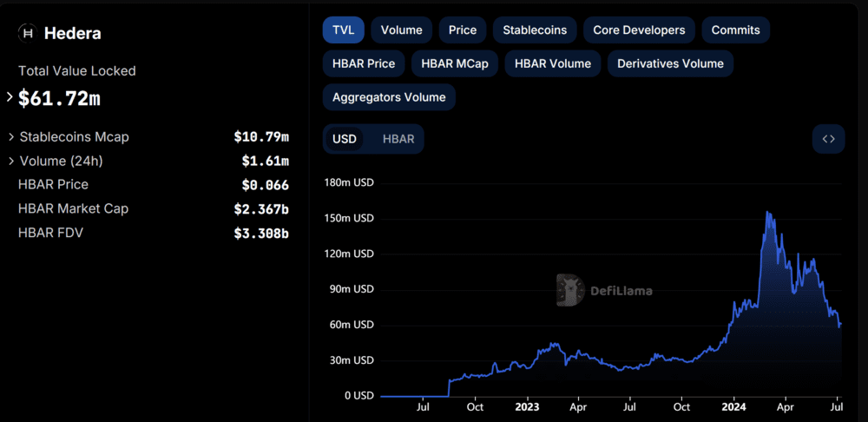Show Core Developers on chart
The width and height of the screenshot is (868, 422).
[639, 30]
